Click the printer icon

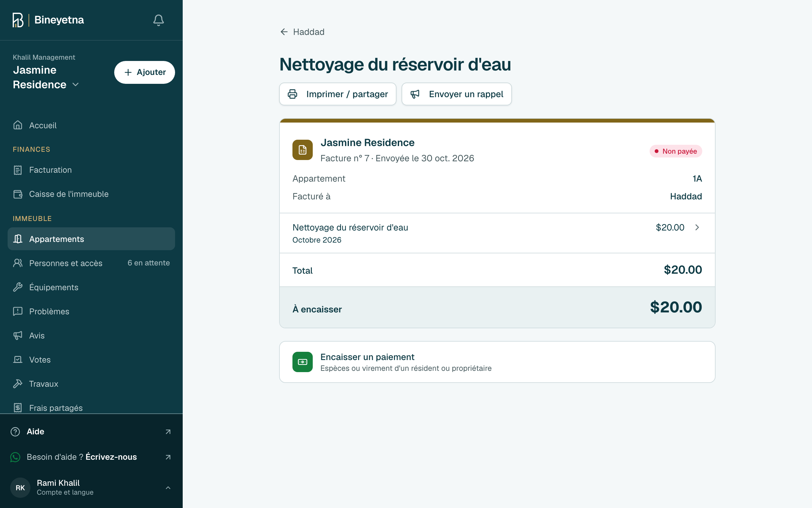tap(292, 94)
